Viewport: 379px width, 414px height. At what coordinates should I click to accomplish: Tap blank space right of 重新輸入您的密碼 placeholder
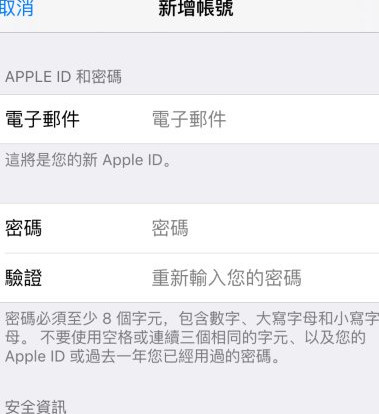click(340, 278)
